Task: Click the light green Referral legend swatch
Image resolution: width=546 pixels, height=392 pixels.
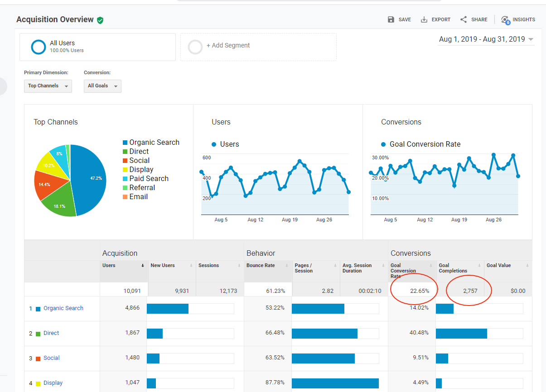Action: (125, 188)
